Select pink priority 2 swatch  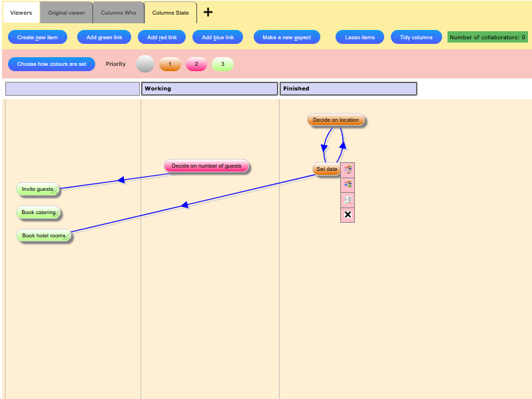(x=196, y=64)
